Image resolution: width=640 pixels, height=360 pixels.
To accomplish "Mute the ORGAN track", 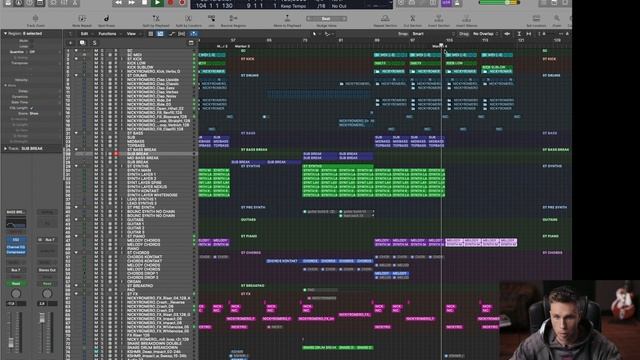I will (x=96, y=281).
